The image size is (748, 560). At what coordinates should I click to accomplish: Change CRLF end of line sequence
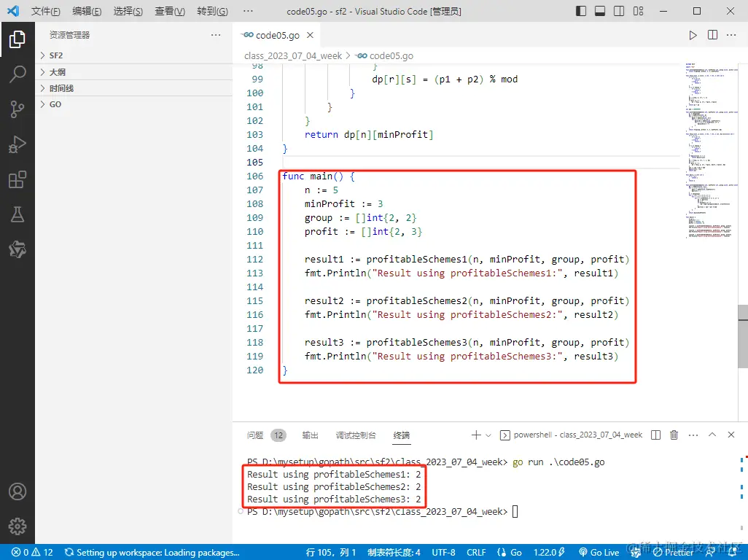click(476, 553)
